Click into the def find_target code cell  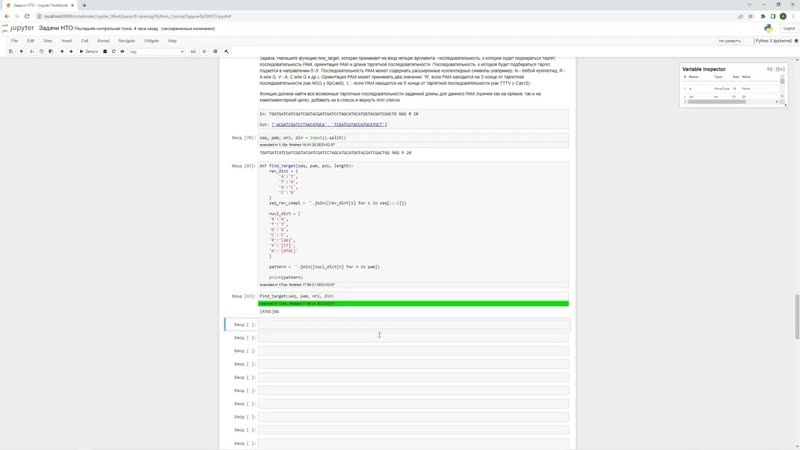click(413, 221)
